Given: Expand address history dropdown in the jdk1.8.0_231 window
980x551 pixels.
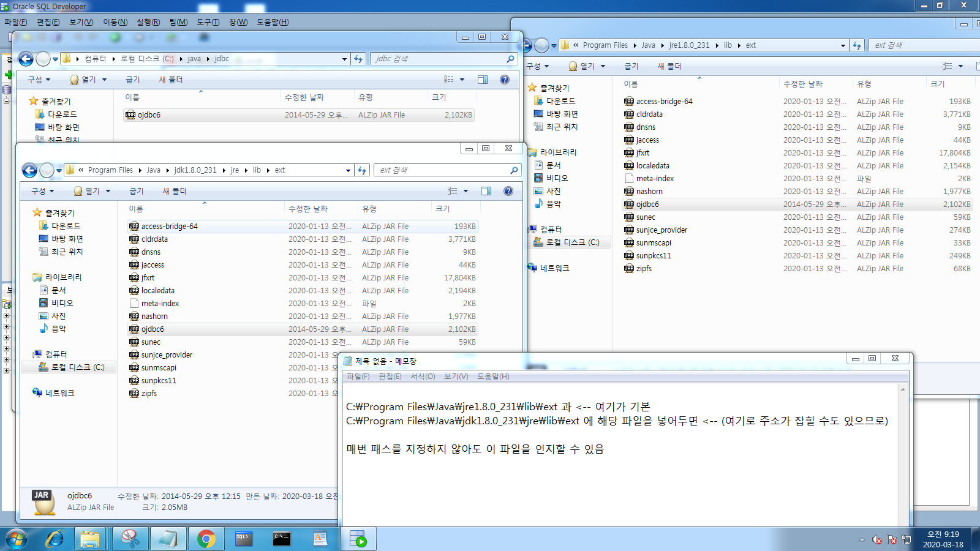Looking at the screenshot, I should coord(348,171).
